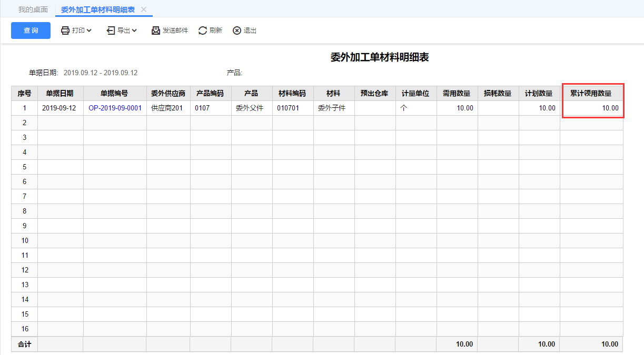The width and height of the screenshot is (644, 355).
Task: Click the 需用数量 column header
Action: click(457, 93)
